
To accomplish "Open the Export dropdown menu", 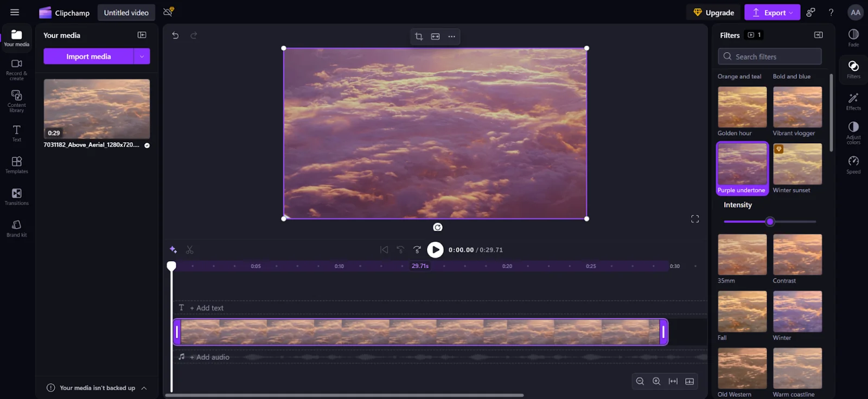I will [771, 12].
